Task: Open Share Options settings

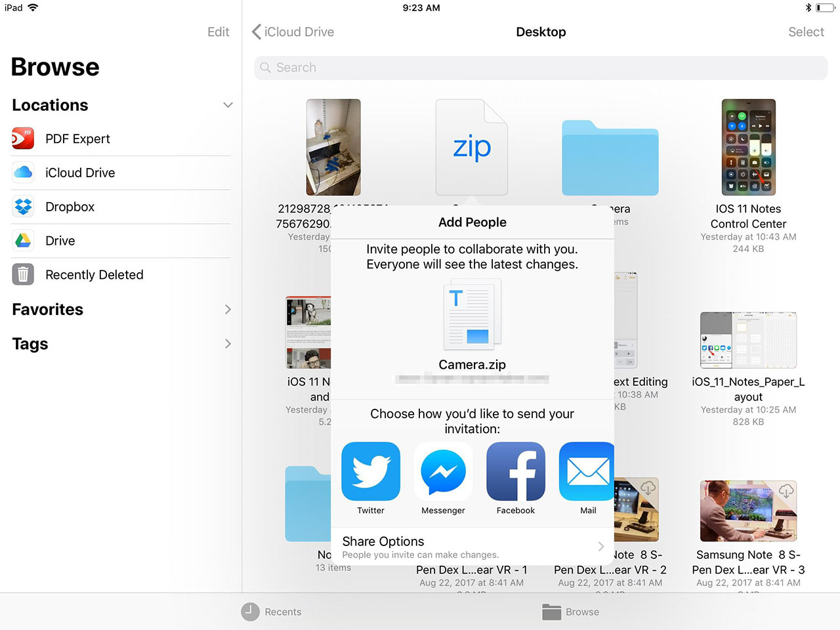Action: [472, 546]
